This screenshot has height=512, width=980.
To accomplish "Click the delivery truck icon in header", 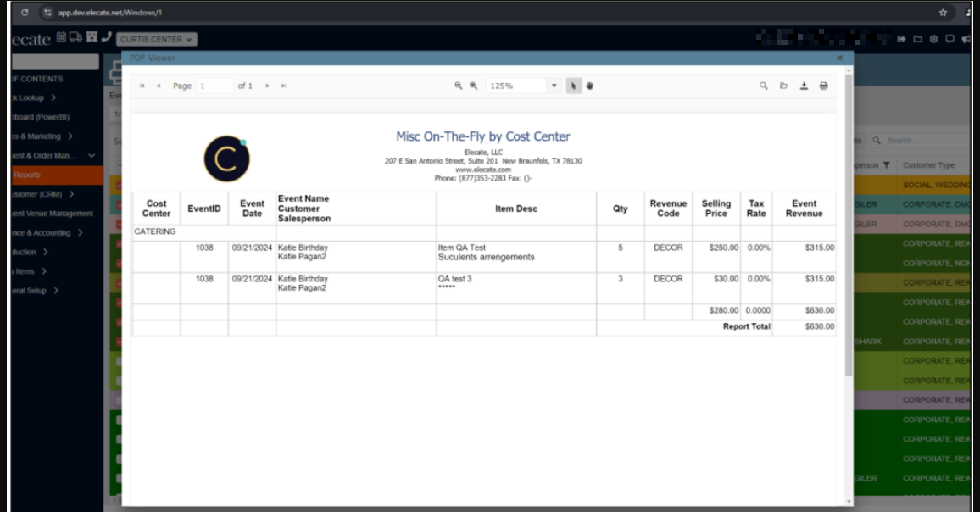I will (x=75, y=37).
